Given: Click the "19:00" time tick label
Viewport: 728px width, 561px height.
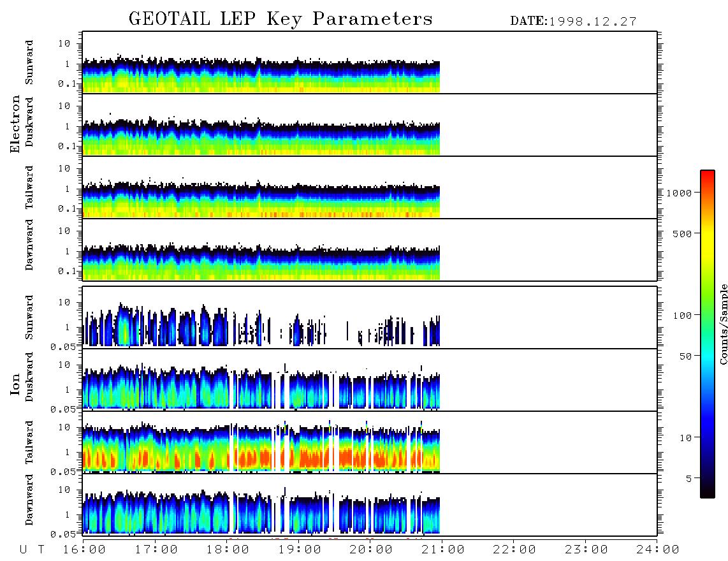Looking at the screenshot, I should pos(300,550).
